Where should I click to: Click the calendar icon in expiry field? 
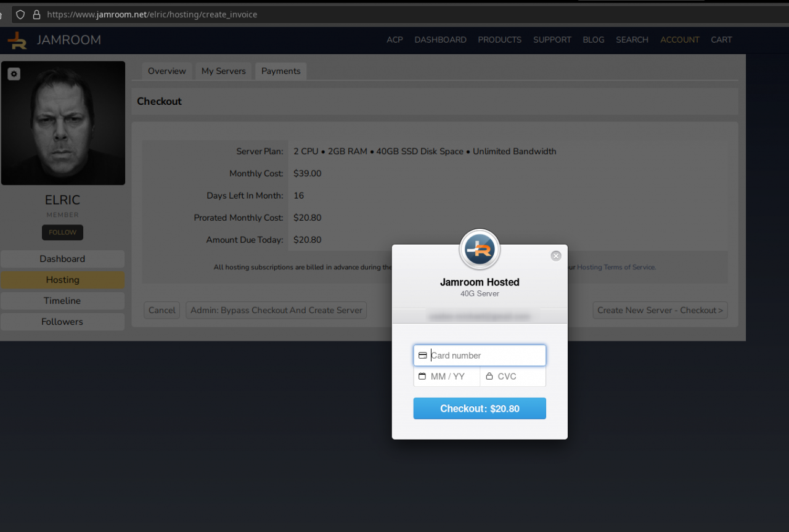pyautogui.click(x=422, y=377)
